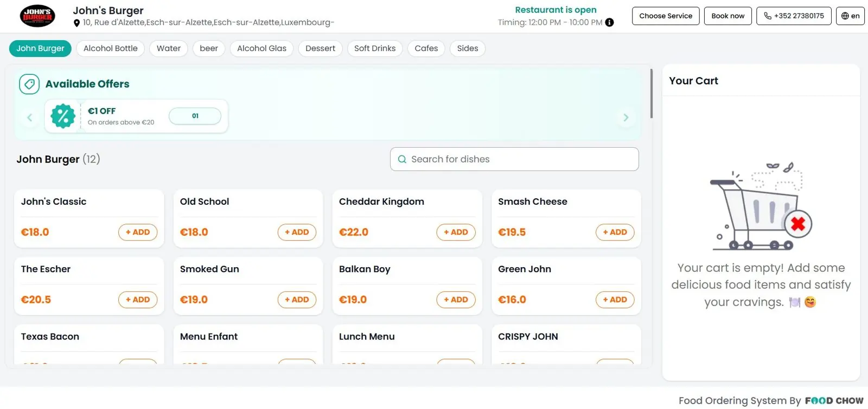Open the Cafes category
This screenshot has height=409, width=868.
(x=426, y=48)
